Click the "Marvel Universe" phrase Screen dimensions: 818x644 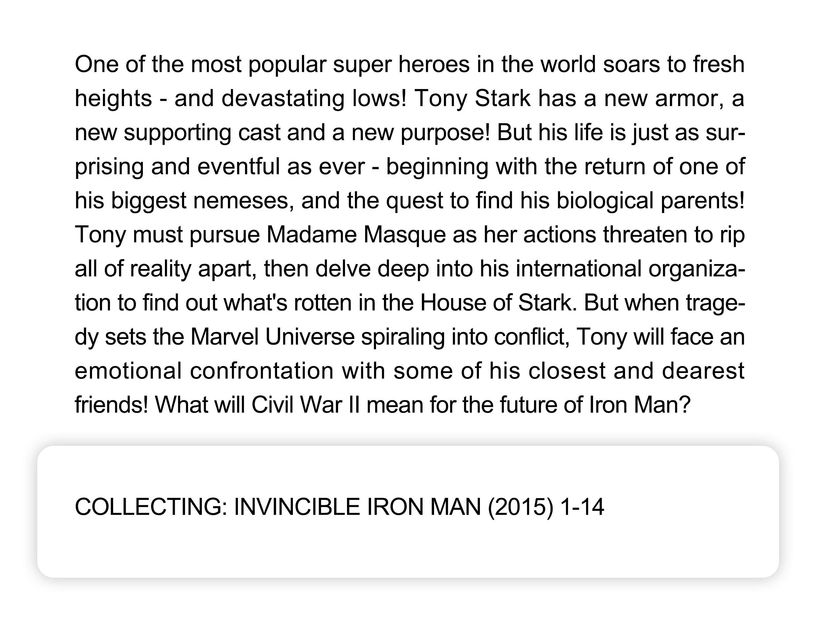(x=272, y=337)
